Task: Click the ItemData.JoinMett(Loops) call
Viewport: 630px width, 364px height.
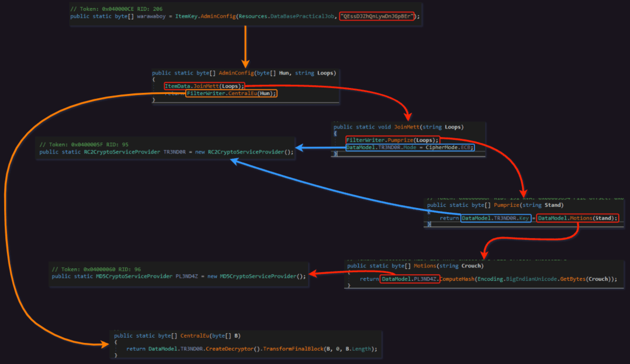Action: [x=204, y=86]
